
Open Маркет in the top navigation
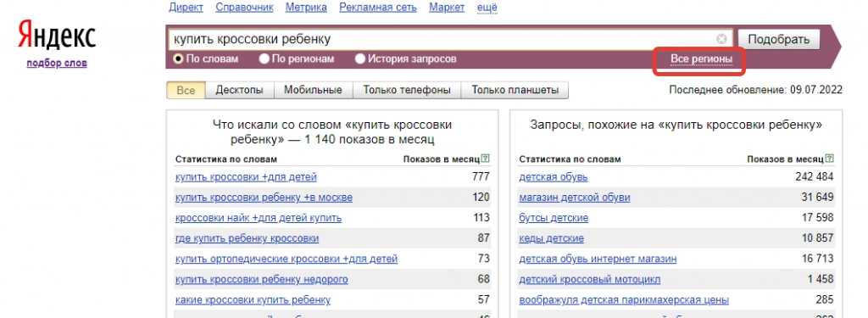[x=447, y=7]
